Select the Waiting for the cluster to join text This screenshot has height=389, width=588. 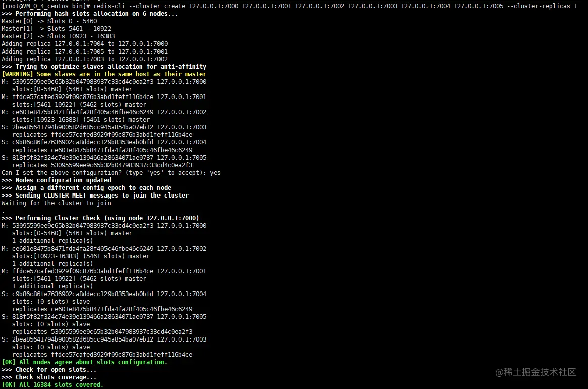(56, 203)
